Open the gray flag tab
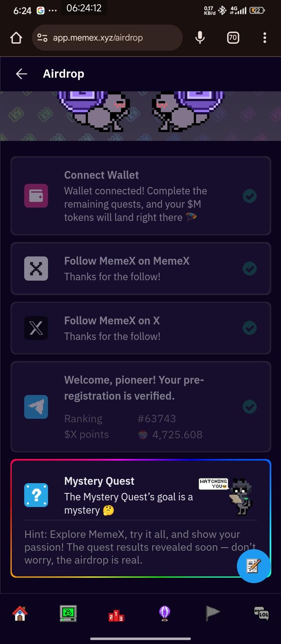 point(213,613)
